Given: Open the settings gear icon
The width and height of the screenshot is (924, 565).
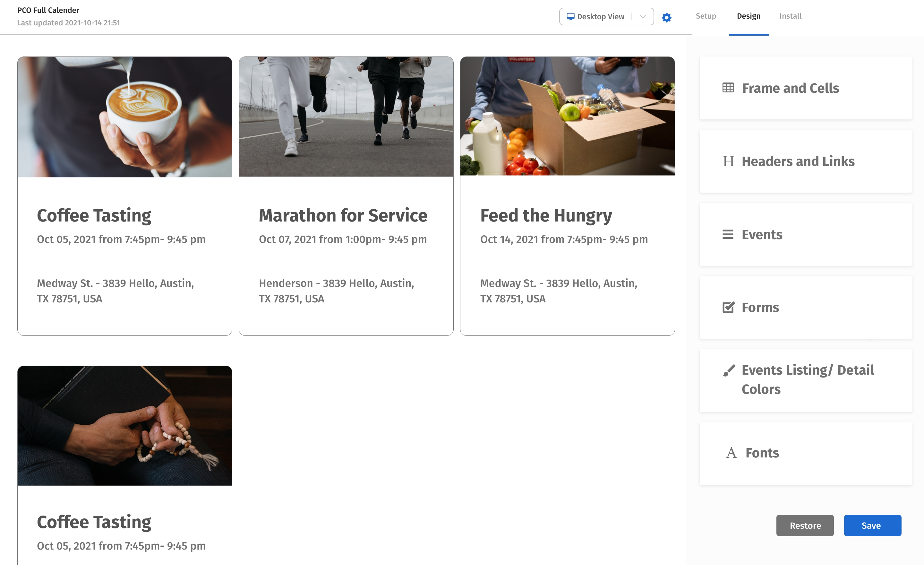Looking at the screenshot, I should [666, 17].
